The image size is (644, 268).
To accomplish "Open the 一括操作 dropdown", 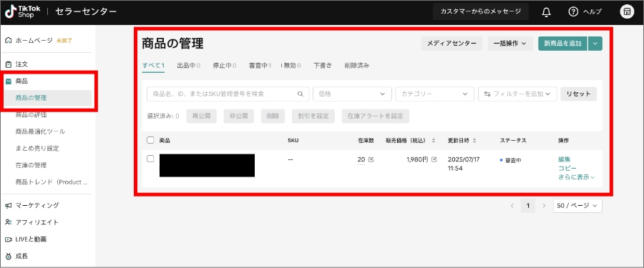I will click(510, 44).
